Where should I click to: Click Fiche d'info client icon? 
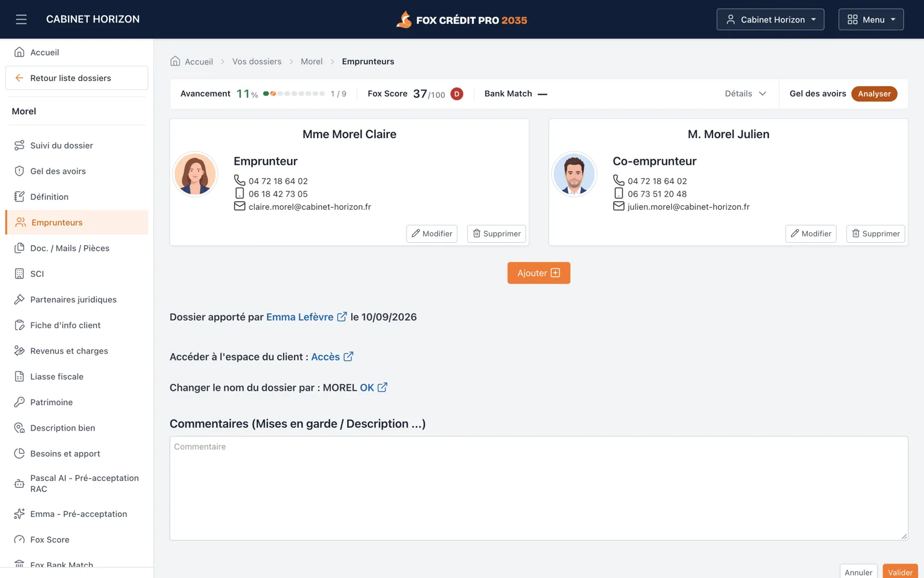point(19,325)
